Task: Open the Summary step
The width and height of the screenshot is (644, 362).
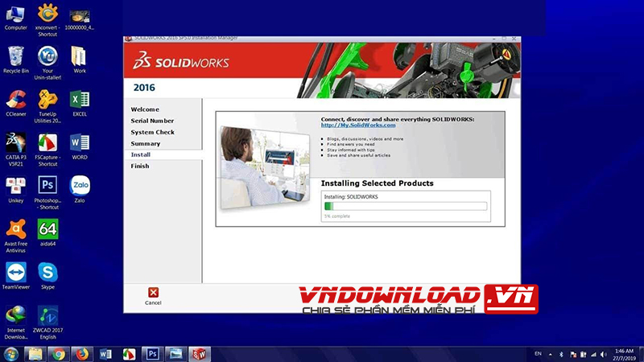Action: pos(146,144)
